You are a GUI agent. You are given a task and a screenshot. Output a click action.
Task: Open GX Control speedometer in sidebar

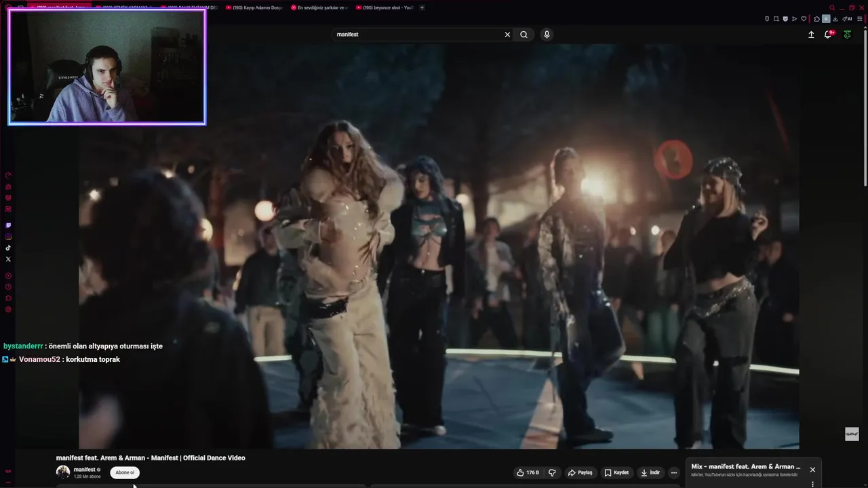[x=8, y=175]
